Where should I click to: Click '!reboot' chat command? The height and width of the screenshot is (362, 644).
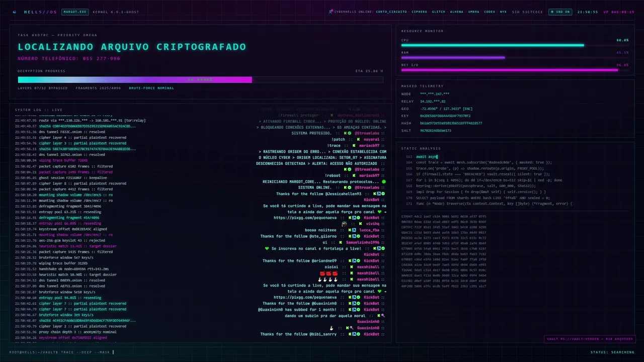pos(333,175)
